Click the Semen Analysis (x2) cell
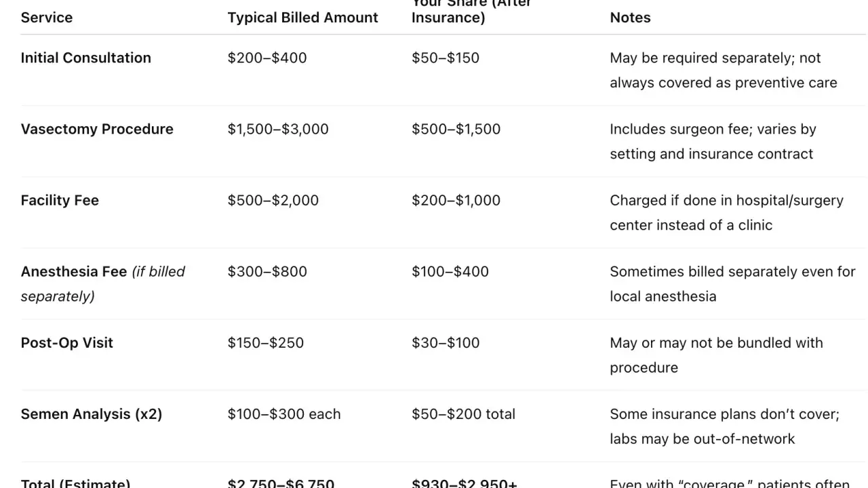Image resolution: width=868 pixels, height=488 pixels. (92, 413)
